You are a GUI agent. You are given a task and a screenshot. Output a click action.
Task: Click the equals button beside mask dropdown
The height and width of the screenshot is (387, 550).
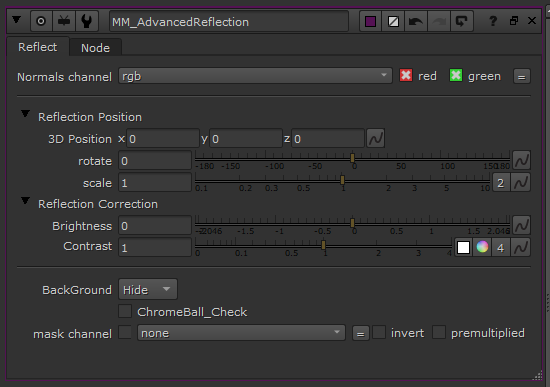coord(361,333)
